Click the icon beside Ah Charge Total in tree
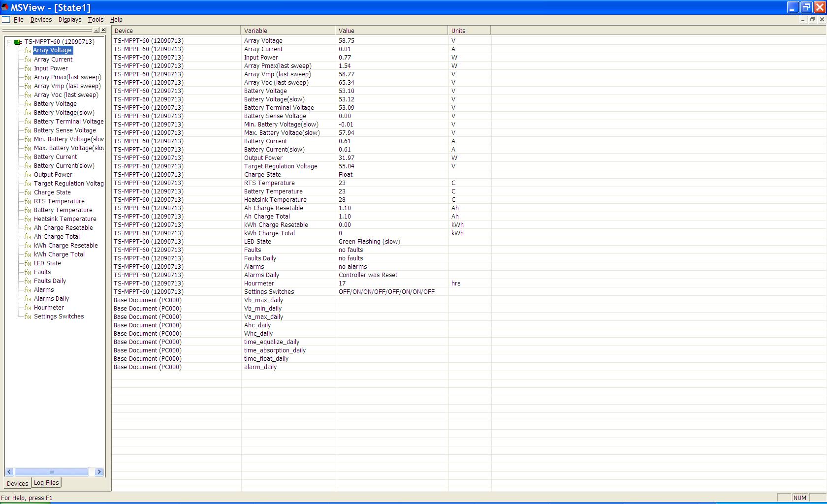Screen dimensions: 827x504 tap(28, 237)
